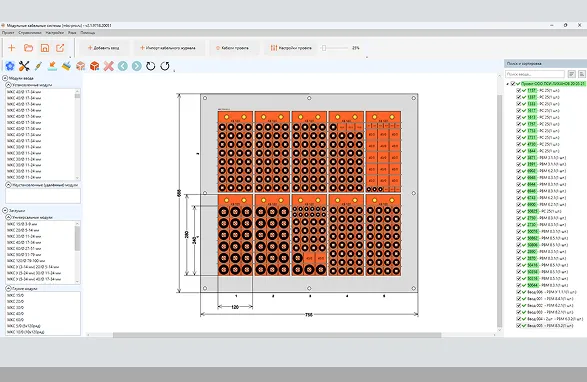Click the solid orange box icon

coord(95,66)
